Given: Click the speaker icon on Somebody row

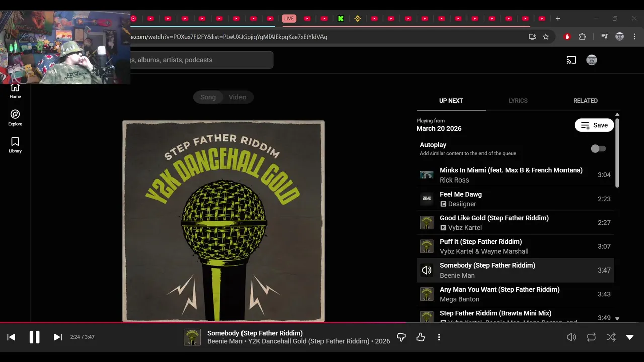Looking at the screenshot, I should click(427, 270).
